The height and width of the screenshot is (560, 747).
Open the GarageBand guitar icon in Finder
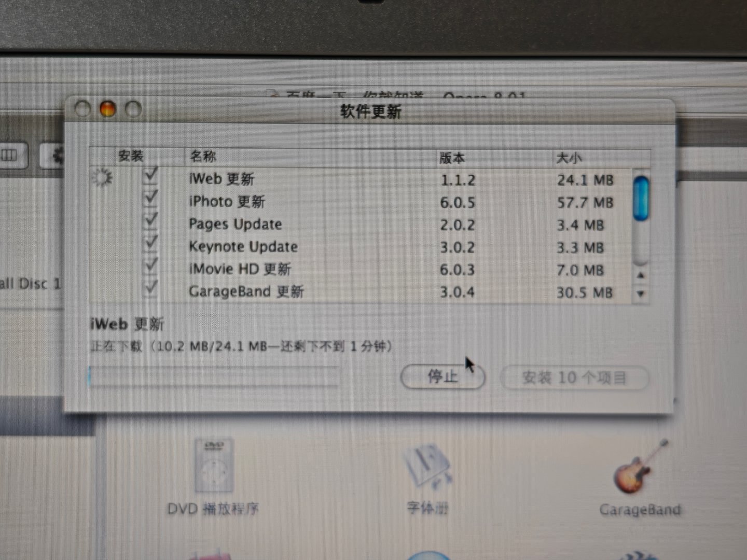[641, 467]
